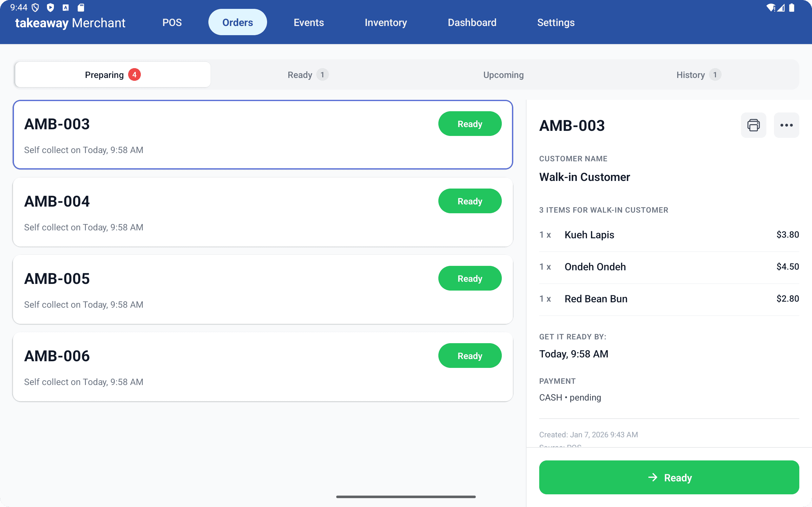Image resolution: width=812 pixels, height=507 pixels.
Task: Mark AMB-006 as Ready
Action: click(469, 356)
